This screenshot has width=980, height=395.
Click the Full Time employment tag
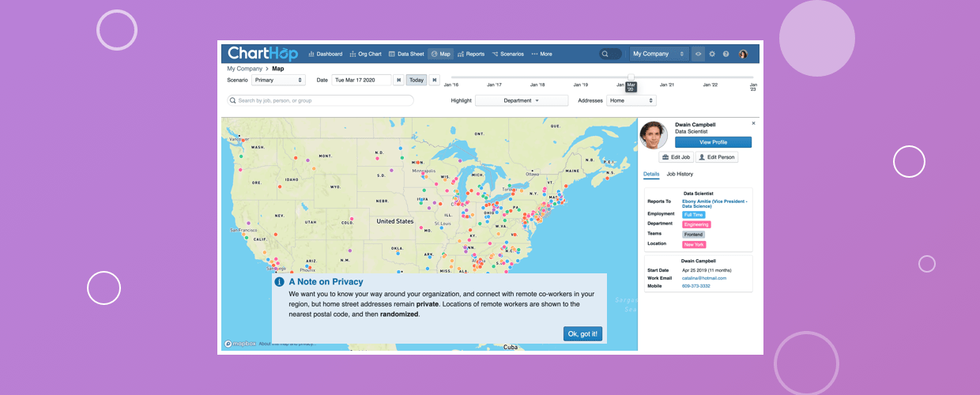point(693,214)
